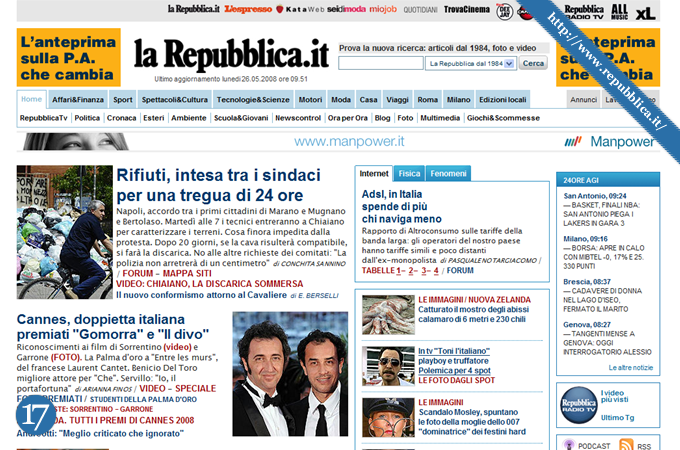Open the TrovaCinema logo link
This screenshot has height=450, width=680.
(x=467, y=9)
